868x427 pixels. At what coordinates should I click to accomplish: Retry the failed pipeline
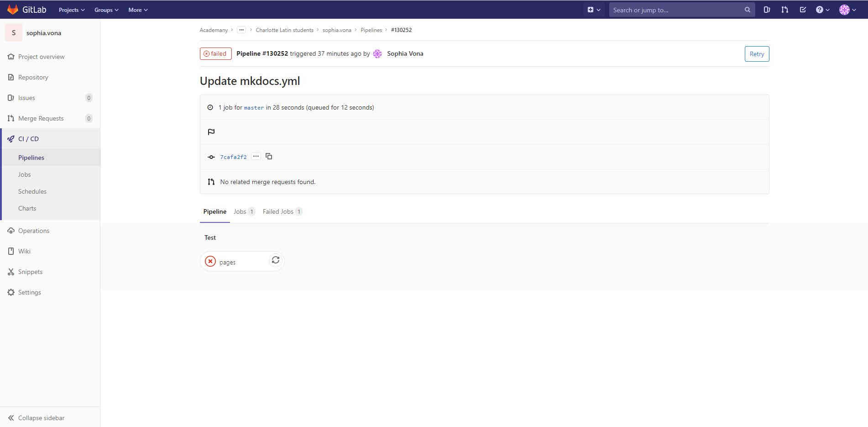coord(757,54)
